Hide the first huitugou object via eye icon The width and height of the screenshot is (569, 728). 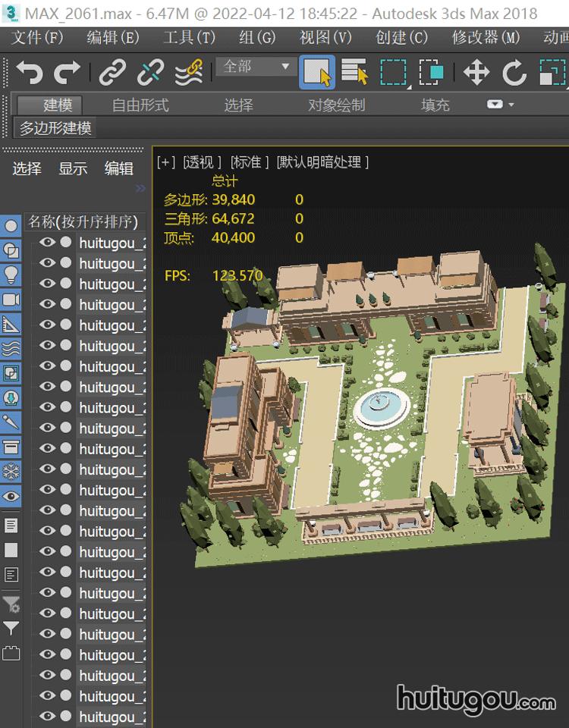[x=48, y=243]
